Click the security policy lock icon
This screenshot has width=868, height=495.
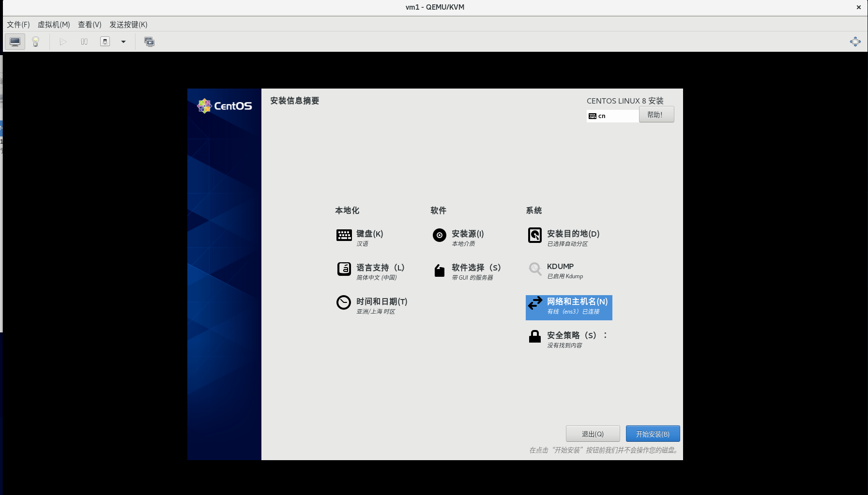point(535,336)
